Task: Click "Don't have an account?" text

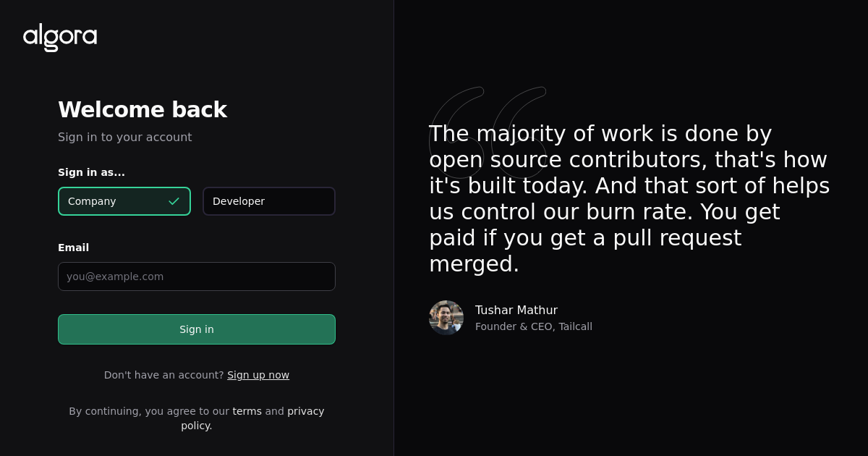Action: [x=163, y=375]
